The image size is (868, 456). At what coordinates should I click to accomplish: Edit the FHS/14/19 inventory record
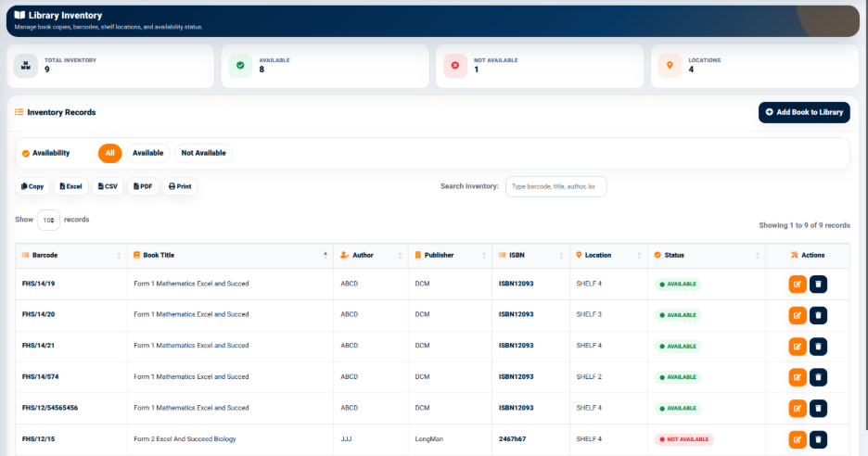798,284
